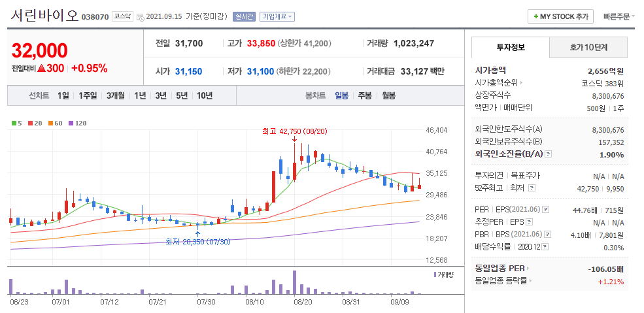Viewport: 644px width, 313px height.
Task: Click the help icon next to PER EPS(2021.06)
Action: pos(545,210)
